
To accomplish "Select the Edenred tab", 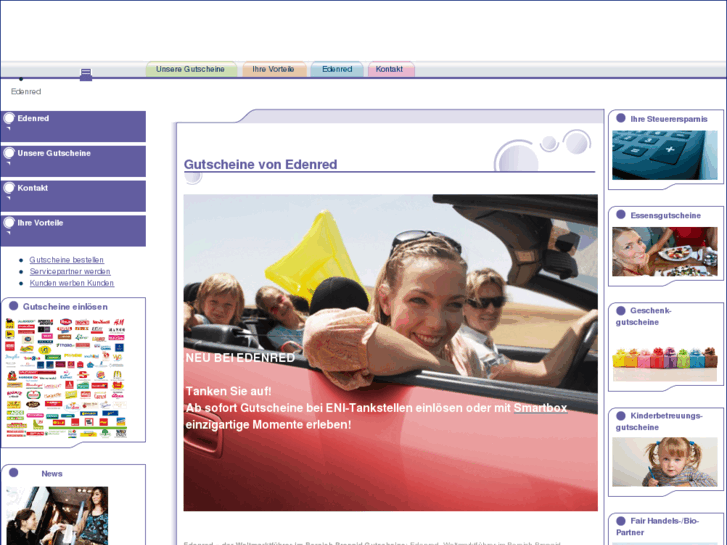I will [337, 69].
